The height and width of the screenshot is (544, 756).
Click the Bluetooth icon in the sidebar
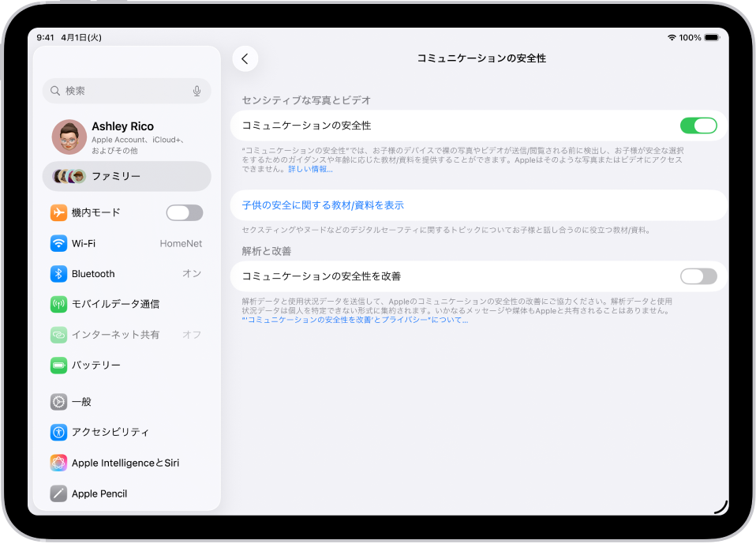click(x=58, y=274)
